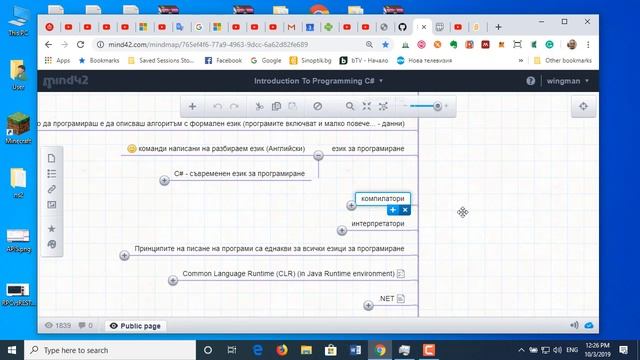Click the cloud sync icon in status bar
640x360 pixels.
tap(589, 325)
